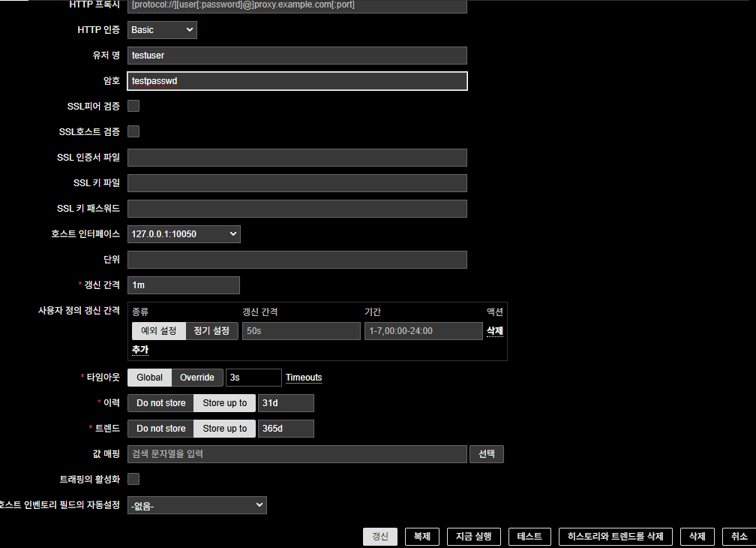Click 추가 to add custom interval
Viewport: 756px width, 548px height.
(140, 350)
